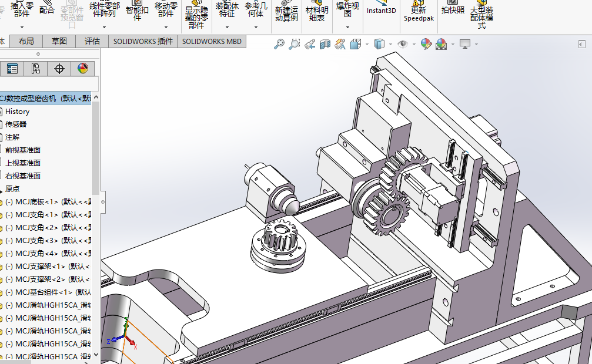The height and width of the screenshot is (364, 592).
Task: Open the Move Component dropdown arrow
Action: click(x=166, y=27)
